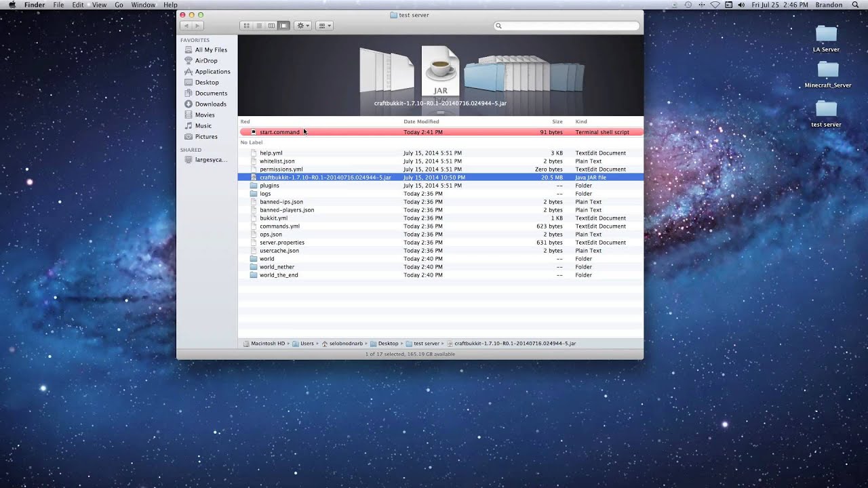Click Users in the path bar
This screenshot has width=868, height=488.
[303, 344]
